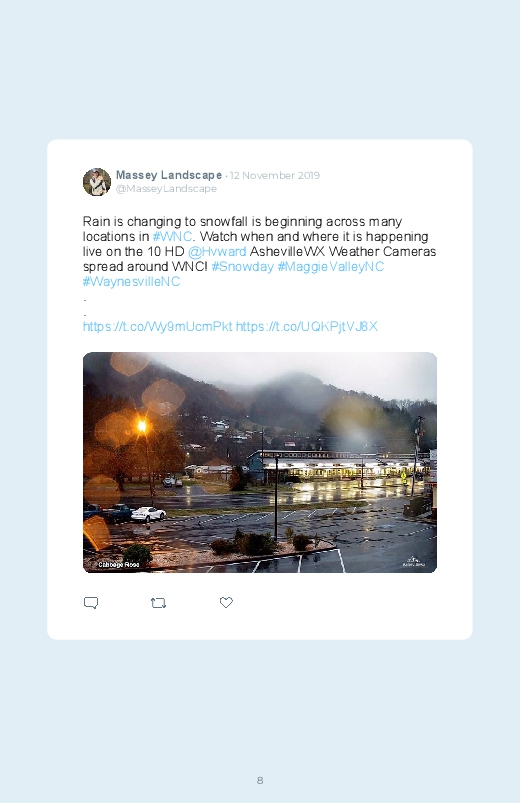This screenshot has width=520, height=803.
Task: Click the #Snowday hashtag
Action: (x=242, y=267)
